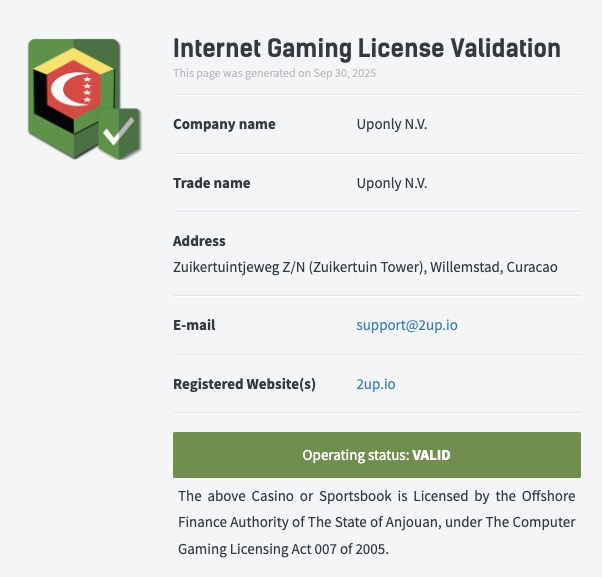Click the Uponly N.V. company name value
The width and height of the screenshot is (602, 577).
point(392,124)
